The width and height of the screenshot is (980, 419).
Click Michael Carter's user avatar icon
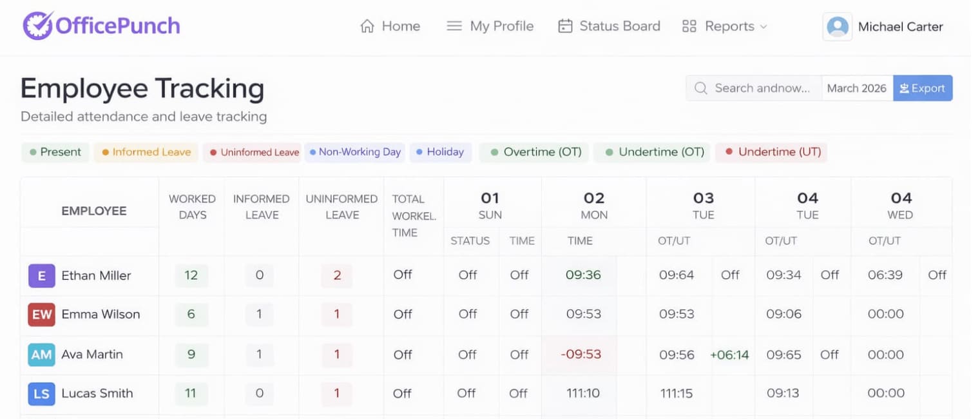point(837,27)
